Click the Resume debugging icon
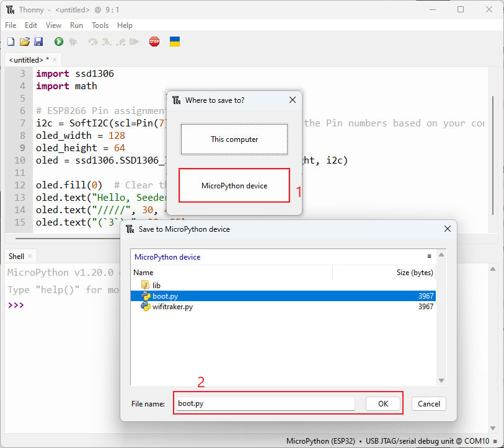This screenshot has height=448, width=504. [x=134, y=42]
